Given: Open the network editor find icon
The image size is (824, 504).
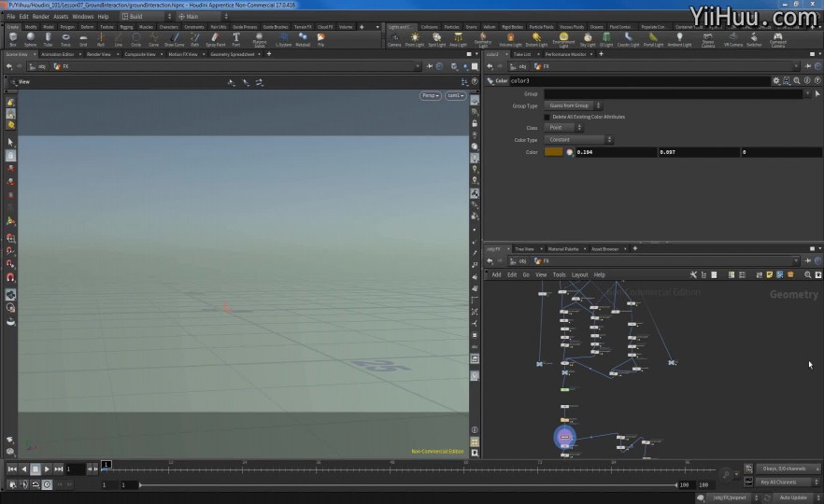Looking at the screenshot, I should pos(808,274).
